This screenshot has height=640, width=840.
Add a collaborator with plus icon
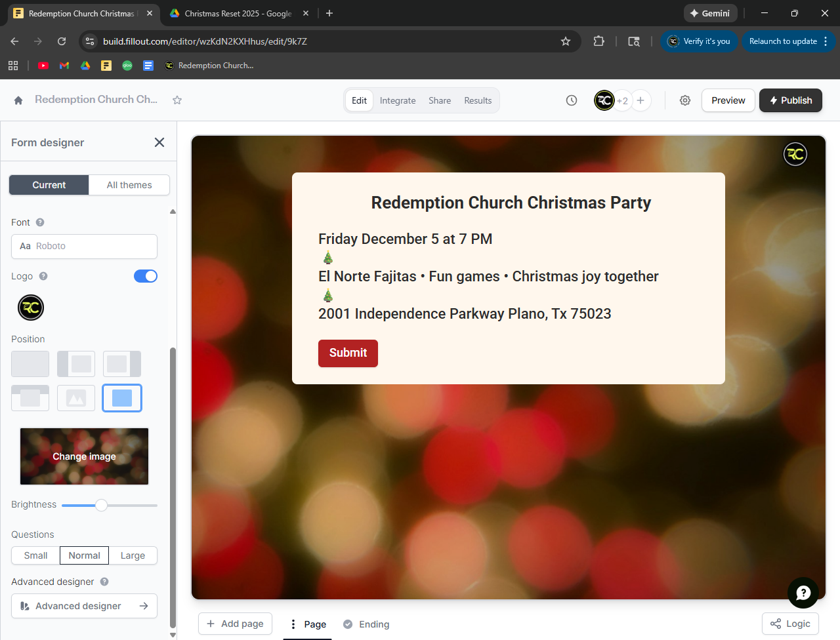640,100
